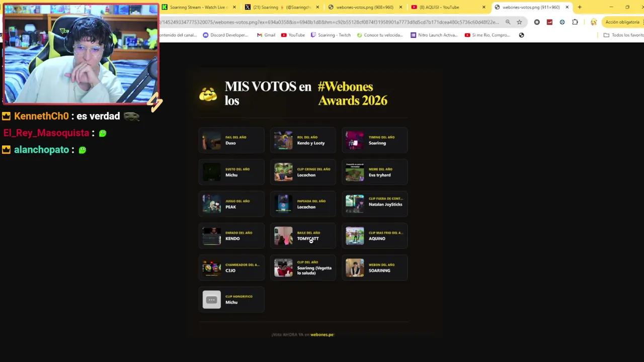Click the streamer webcam overlay
The image size is (644, 362).
pos(80,54)
